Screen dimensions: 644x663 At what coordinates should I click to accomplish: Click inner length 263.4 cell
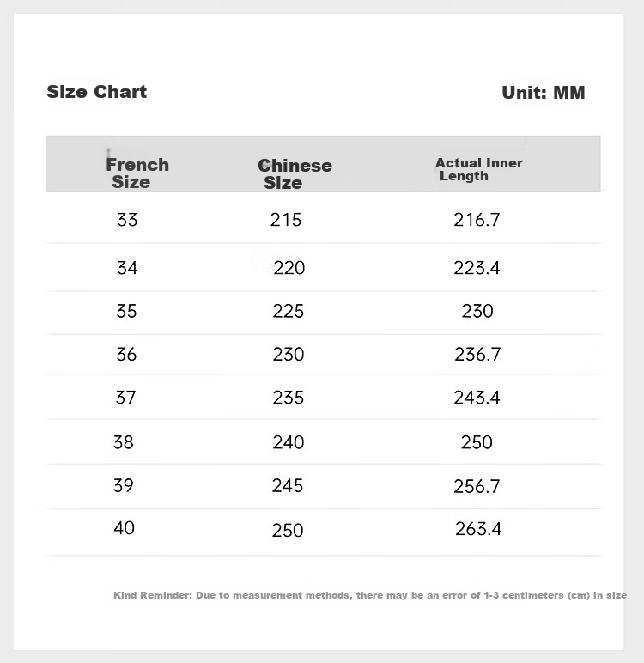pos(478,529)
